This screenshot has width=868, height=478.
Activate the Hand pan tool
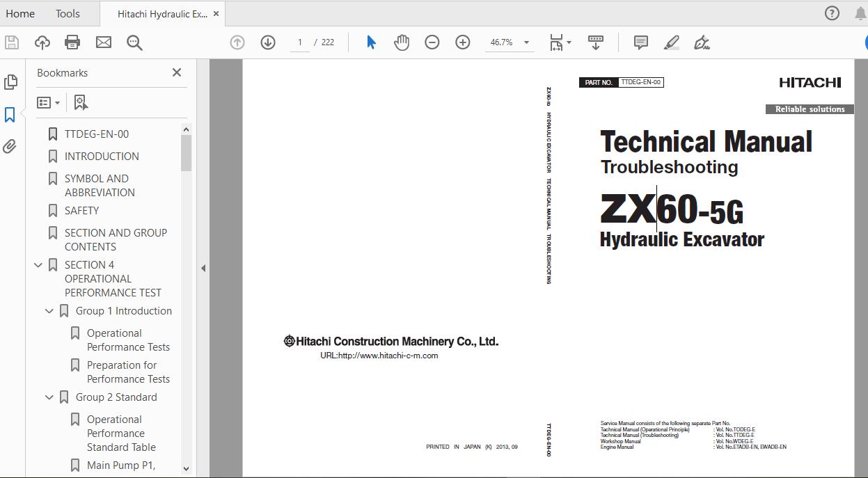[402, 42]
